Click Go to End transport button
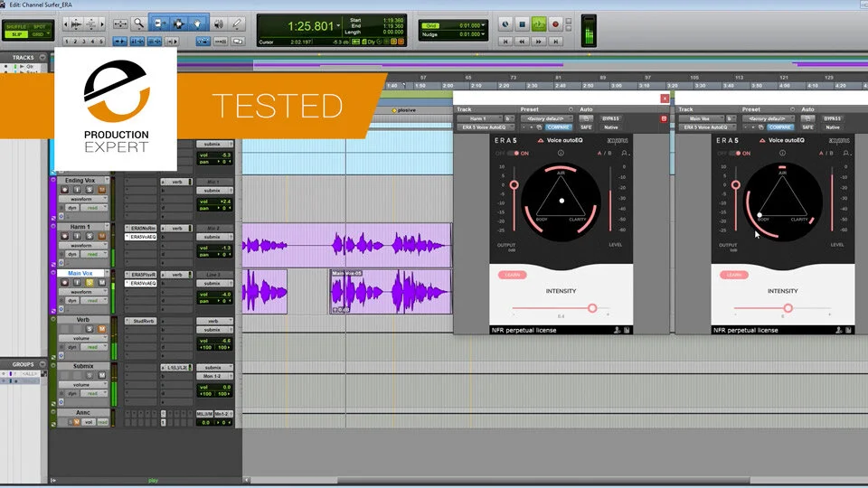The height and width of the screenshot is (488, 868). click(556, 42)
